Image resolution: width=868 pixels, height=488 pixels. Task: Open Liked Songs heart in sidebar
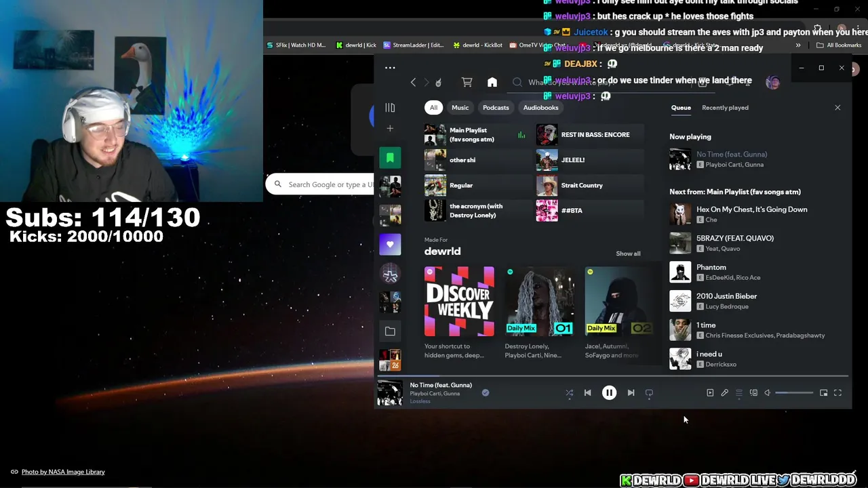tap(390, 244)
